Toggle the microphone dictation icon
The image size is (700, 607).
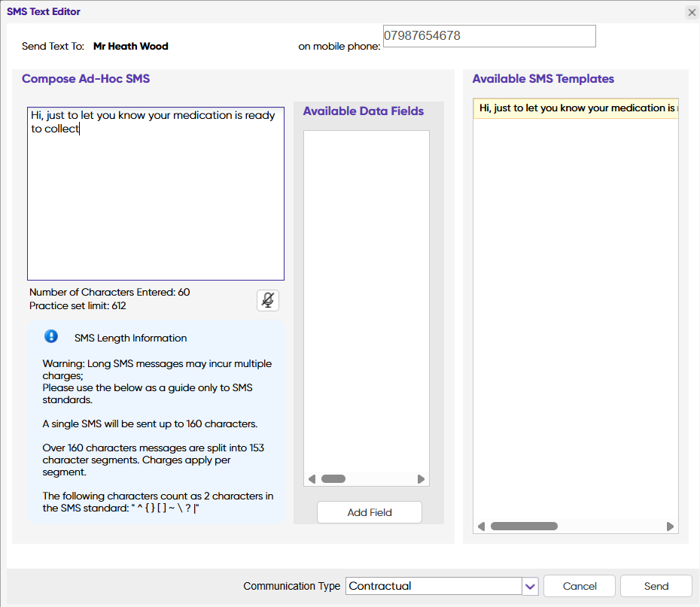tap(268, 300)
